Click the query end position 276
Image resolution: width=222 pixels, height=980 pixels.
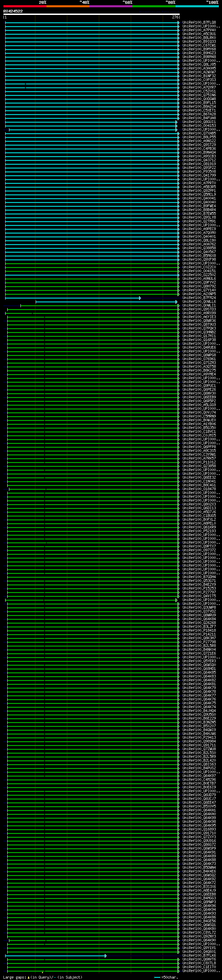[175, 17]
